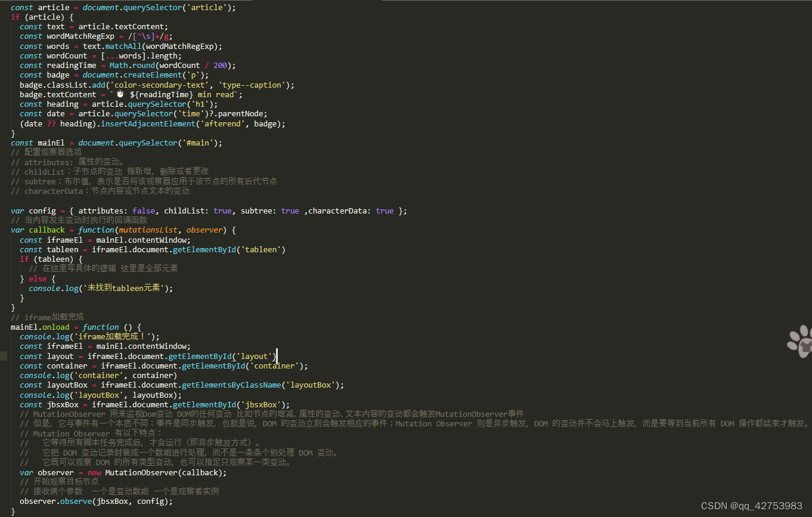Click the 'const tableen' getElementById line
Image resolution: width=812 pixels, height=517 pixels.
pyautogui.click(x=153, y=249)
